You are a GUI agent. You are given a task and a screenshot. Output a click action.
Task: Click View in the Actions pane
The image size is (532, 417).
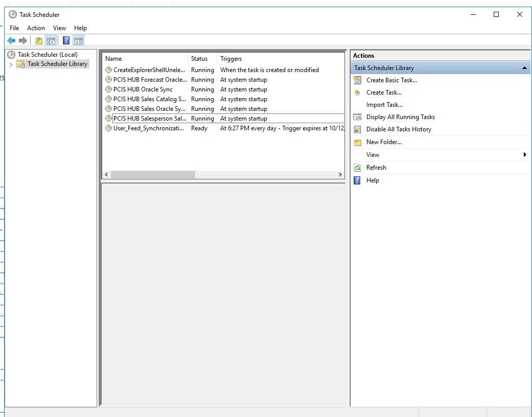tap(373, 155)
